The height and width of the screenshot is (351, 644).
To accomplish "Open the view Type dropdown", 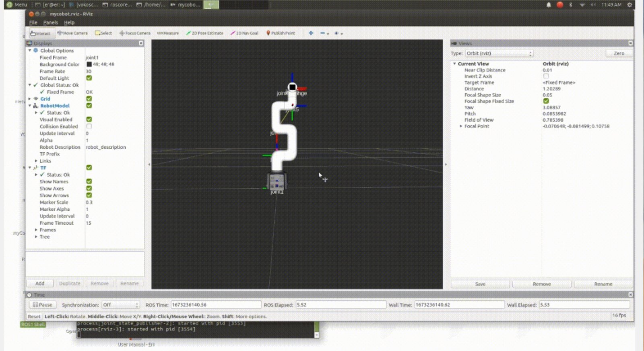I will pyautogui.click(x=499, y=53).
